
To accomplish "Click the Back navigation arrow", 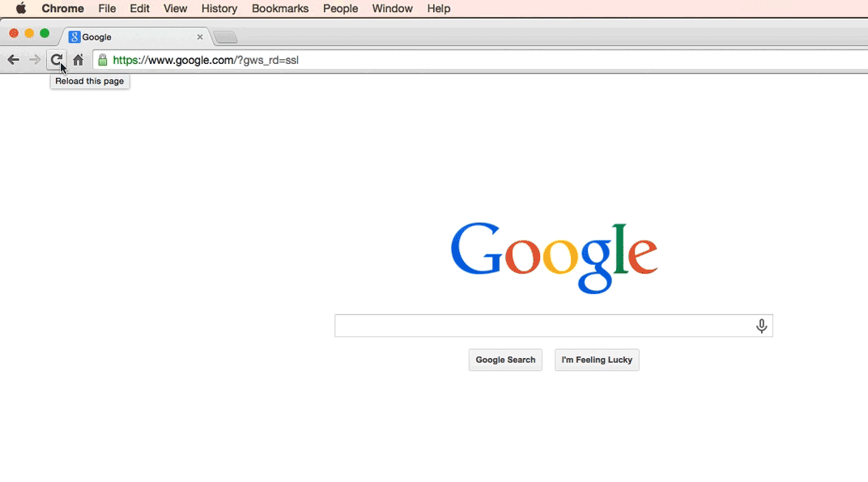I will tap(13, 60).
